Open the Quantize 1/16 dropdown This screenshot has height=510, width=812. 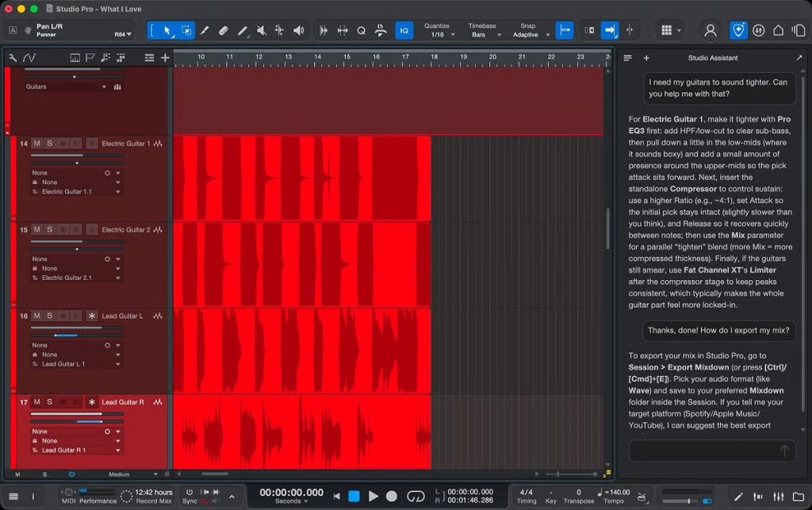439,31
